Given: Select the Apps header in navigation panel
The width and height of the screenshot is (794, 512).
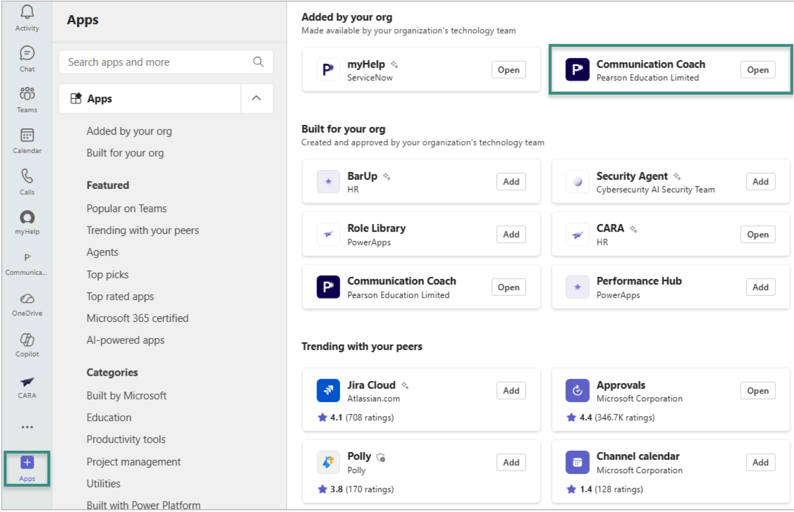Looking at the screenshot, I should pyautogui.click(x=150, y=98).
